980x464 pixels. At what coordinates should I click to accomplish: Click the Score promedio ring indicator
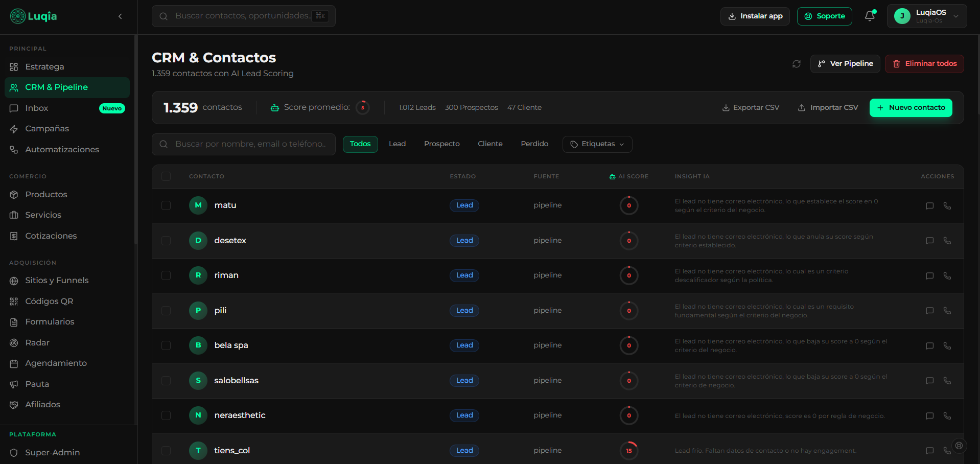pos(363,108)
